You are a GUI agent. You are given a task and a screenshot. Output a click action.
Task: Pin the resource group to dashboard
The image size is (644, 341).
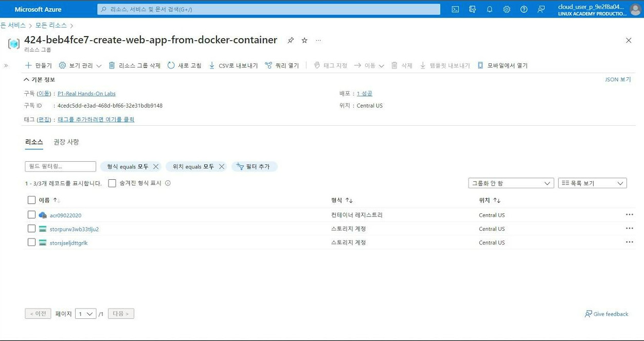click(x=291, y=40)
